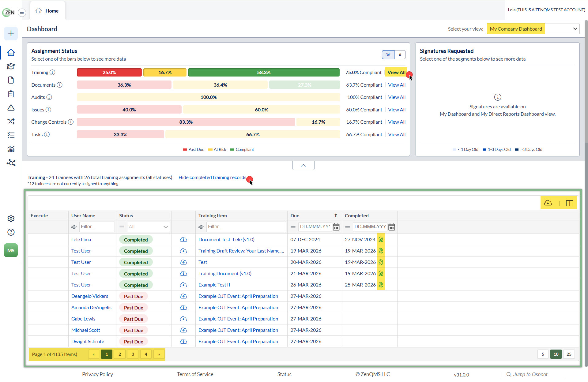View certificate for 27-NOV-2024 completion

click(x=381, y=239)
